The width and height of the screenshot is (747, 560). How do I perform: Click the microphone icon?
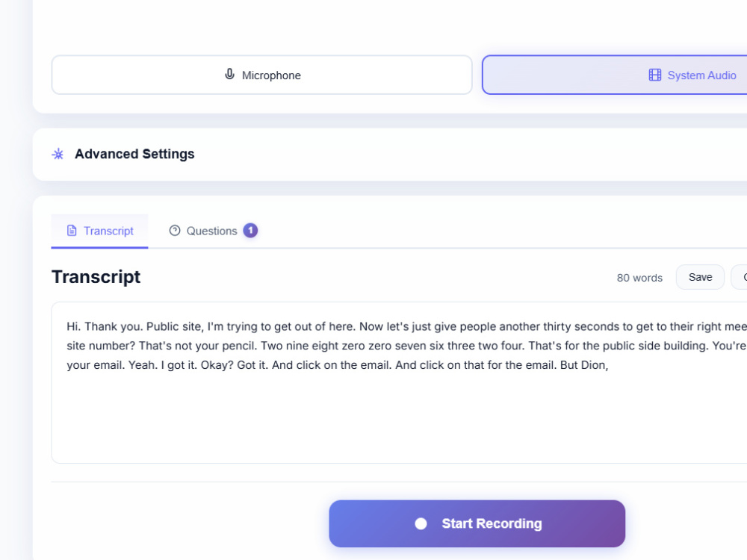[x=229, y=74]
